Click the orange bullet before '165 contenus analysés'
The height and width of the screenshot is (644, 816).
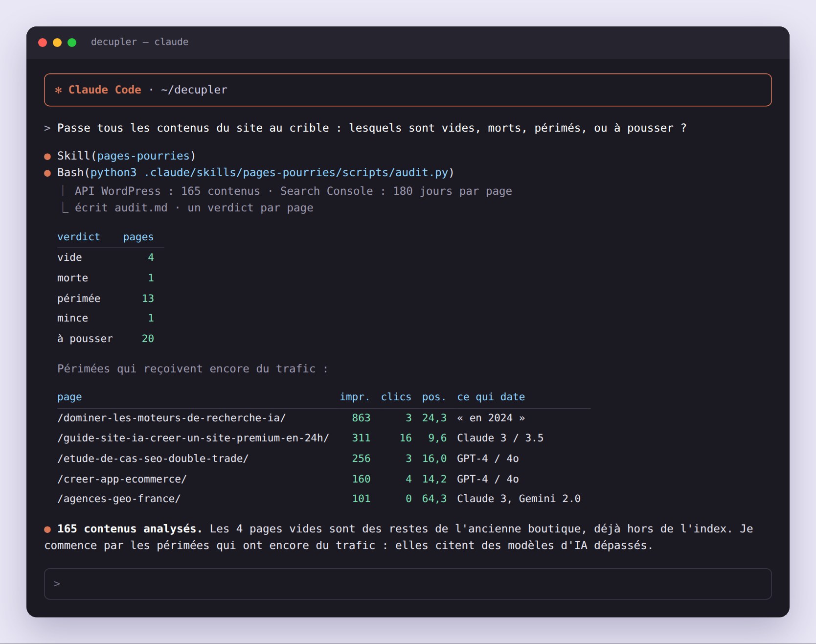[x=47, y=529]
